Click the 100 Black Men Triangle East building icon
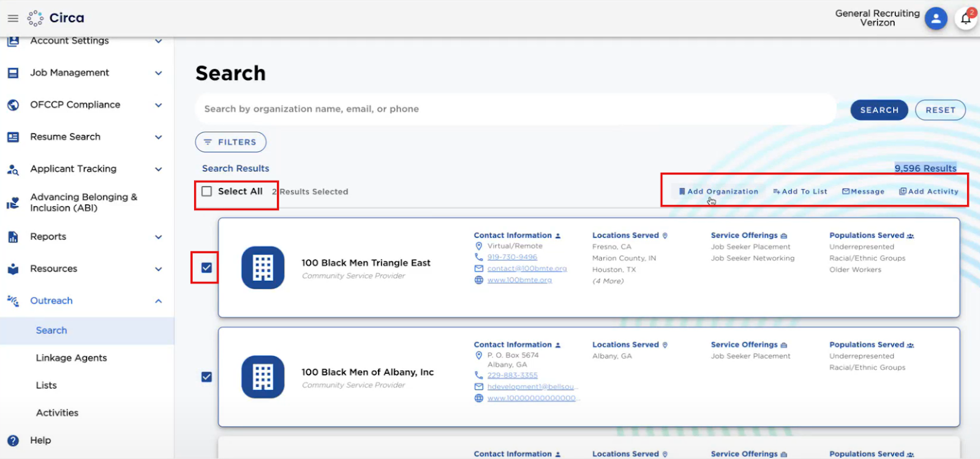980x459 pixels. [263, 267]
